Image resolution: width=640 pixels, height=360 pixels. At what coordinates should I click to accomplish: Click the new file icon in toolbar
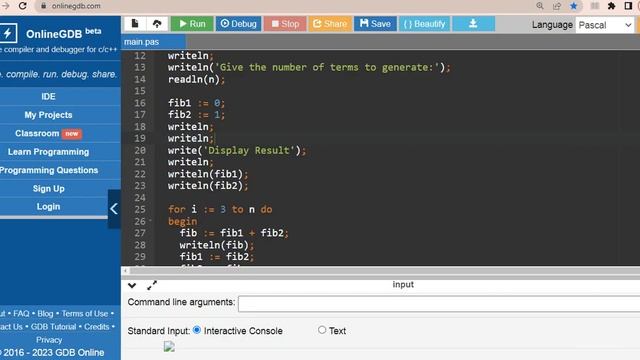[x=135, y=24]
